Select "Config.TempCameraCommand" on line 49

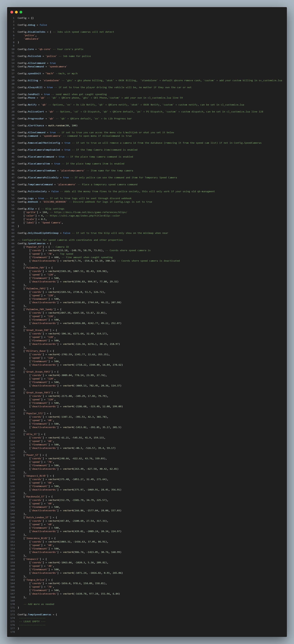pyautogui.click(x=35, y=184)
